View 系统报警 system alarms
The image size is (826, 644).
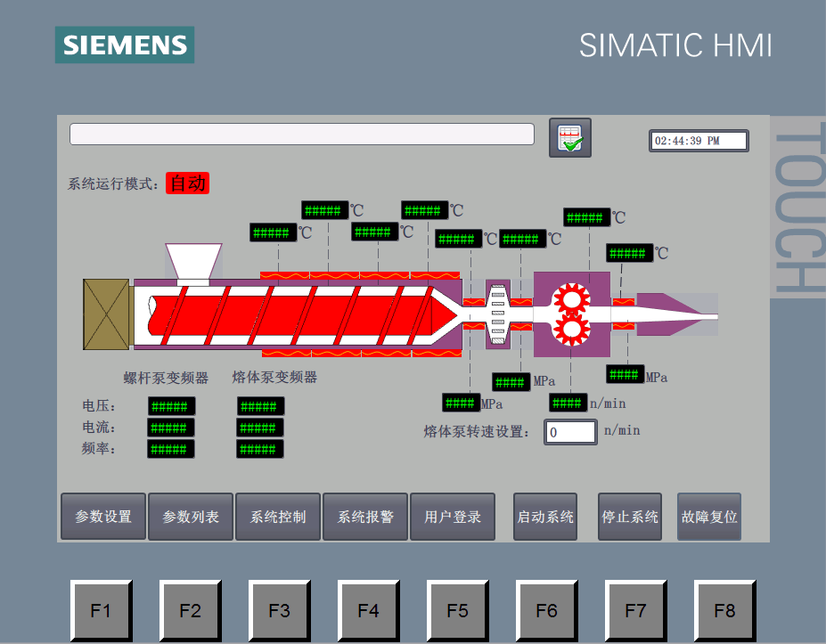[x=364, y=517]
